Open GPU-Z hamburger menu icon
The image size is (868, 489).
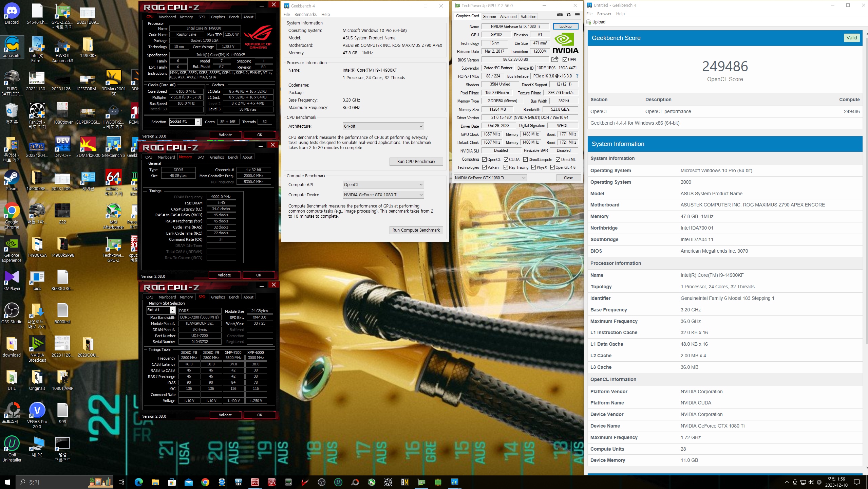pos(577,15)
